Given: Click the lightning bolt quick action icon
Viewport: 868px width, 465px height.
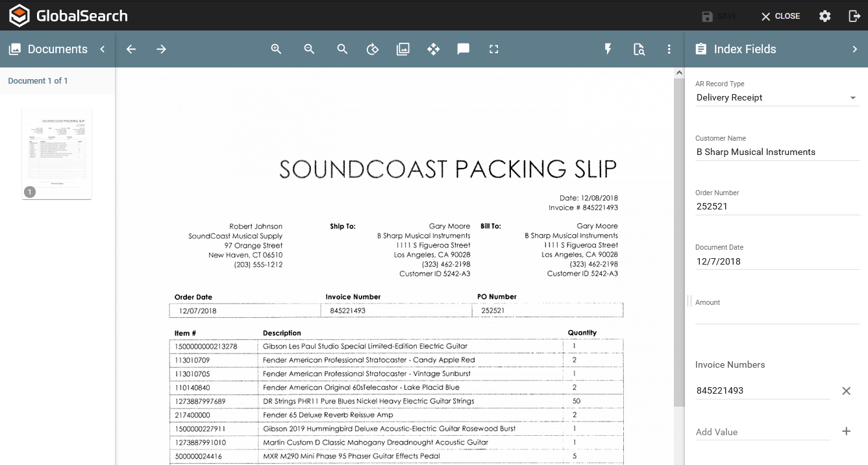Looking at the screenshot, I should click(608, 49).
